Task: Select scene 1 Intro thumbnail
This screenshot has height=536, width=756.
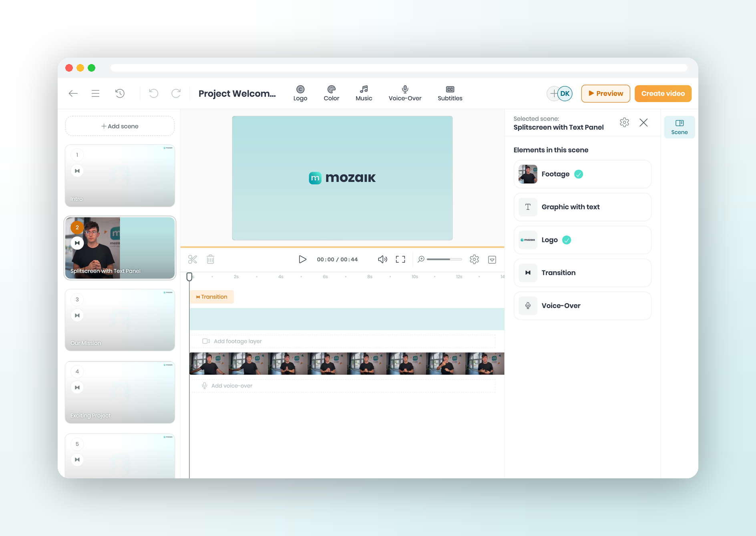Action: click(x=120, y=176)
